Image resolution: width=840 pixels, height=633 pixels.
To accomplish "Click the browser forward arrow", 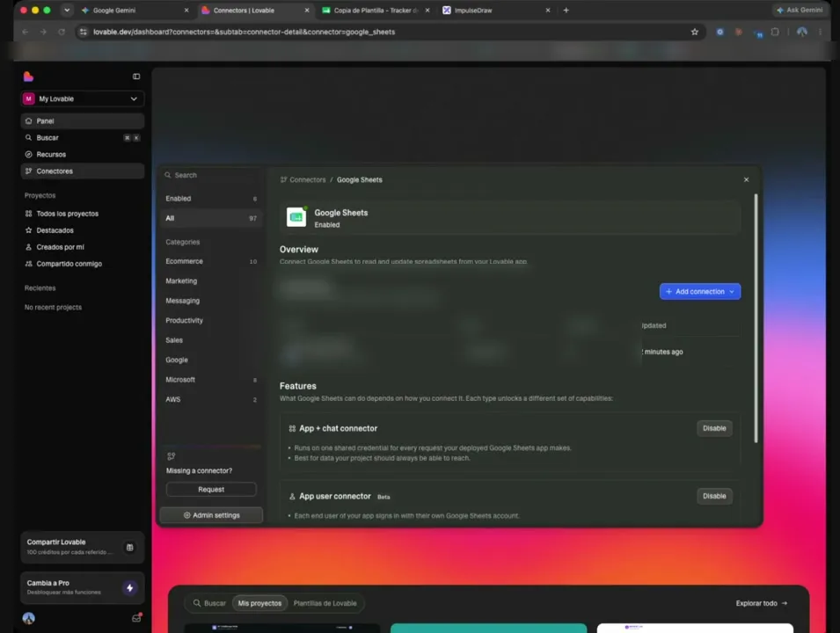I will click(x=43, y=33).
